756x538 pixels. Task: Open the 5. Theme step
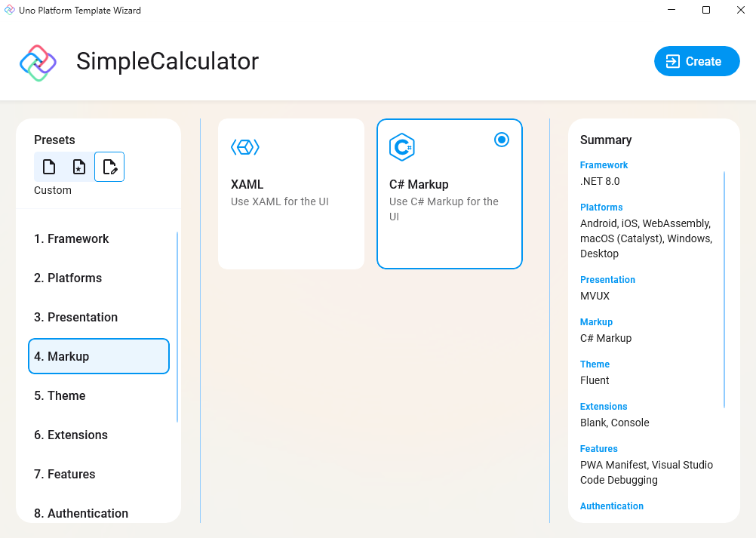(x=98, y=395)
